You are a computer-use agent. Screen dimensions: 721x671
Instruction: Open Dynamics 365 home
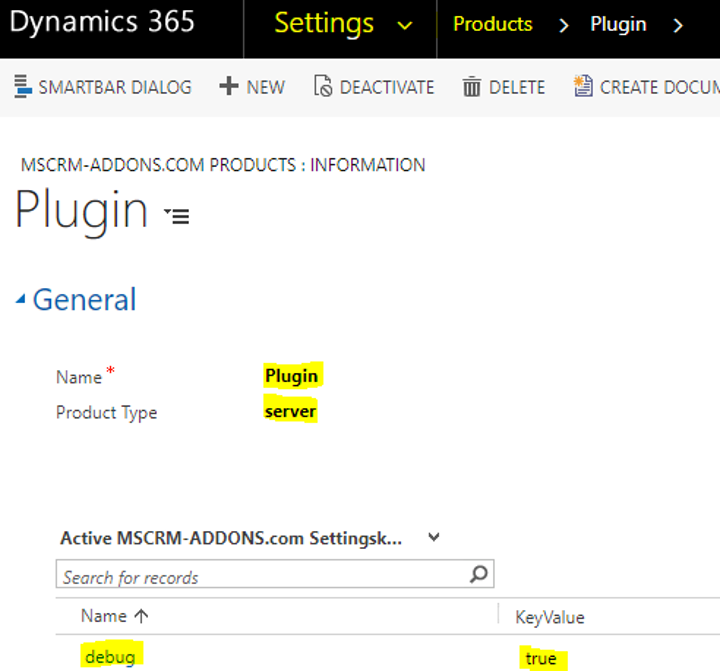click(x=102, y=22)
